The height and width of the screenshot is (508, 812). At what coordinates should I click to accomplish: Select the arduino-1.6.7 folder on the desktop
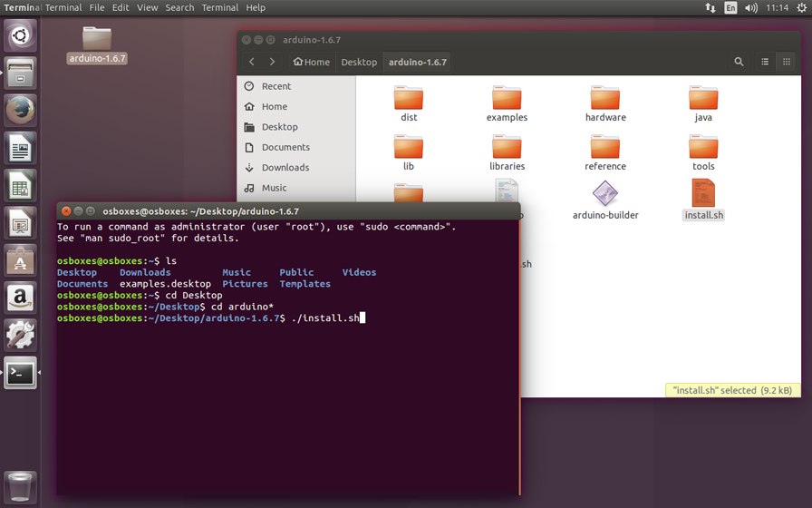click(x=97, y=45)
